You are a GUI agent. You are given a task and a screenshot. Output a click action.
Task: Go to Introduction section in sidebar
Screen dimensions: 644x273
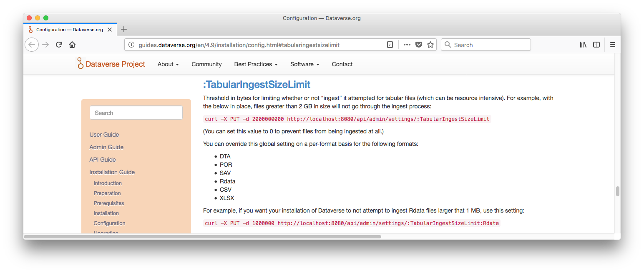(x=108, y=183)
